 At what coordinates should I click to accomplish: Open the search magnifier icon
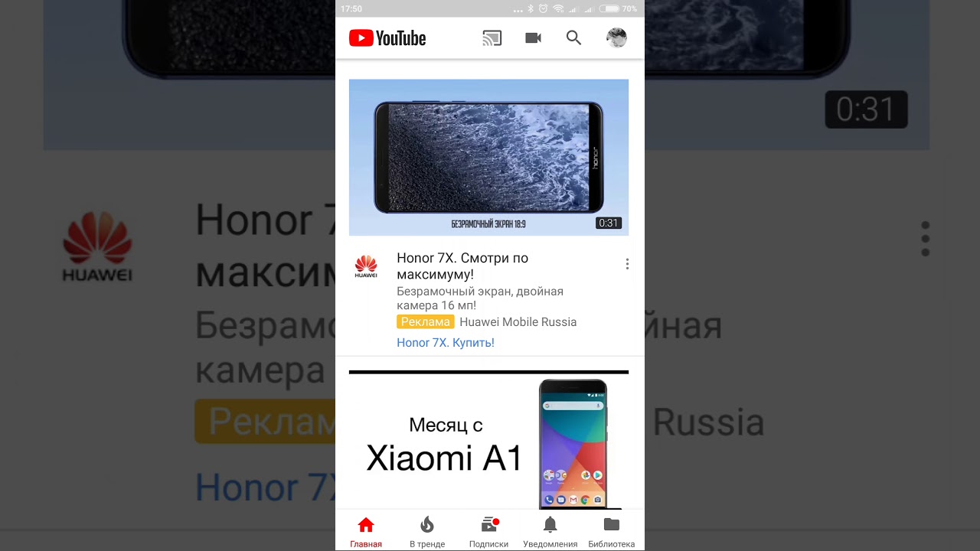pos(574,38)
